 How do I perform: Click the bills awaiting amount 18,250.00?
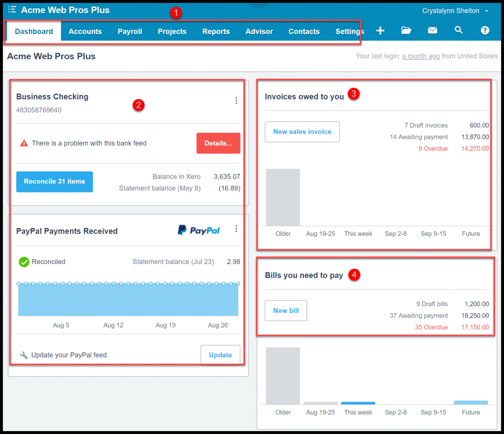pos(475,316)
